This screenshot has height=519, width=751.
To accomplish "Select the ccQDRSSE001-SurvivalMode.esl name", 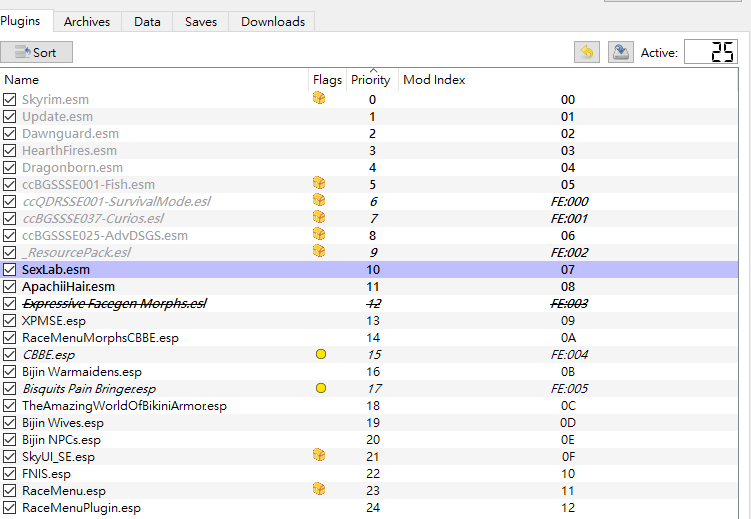I will point(117,202).
